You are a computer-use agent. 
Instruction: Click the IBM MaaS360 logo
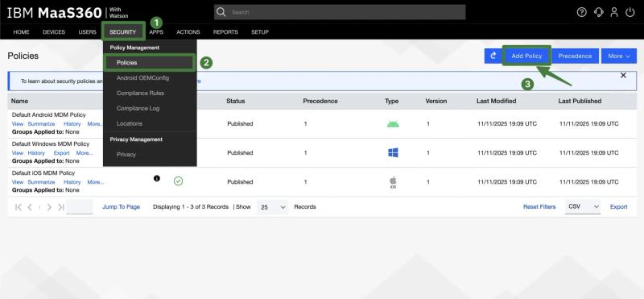[x=68, y=13]
